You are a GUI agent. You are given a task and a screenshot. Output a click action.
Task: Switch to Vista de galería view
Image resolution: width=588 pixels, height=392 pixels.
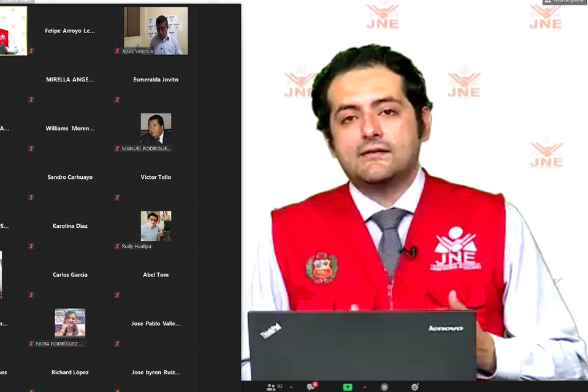565,1
